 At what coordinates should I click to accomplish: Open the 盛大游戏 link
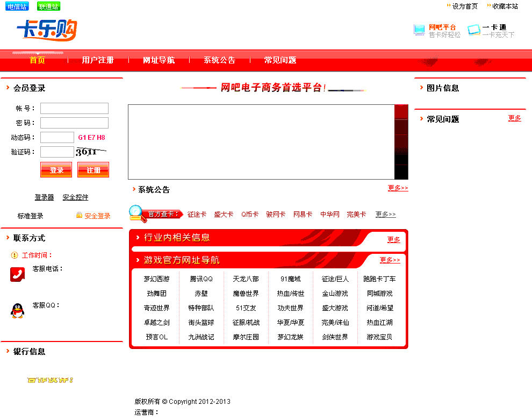pyautogui.click(x=335, y=308)
